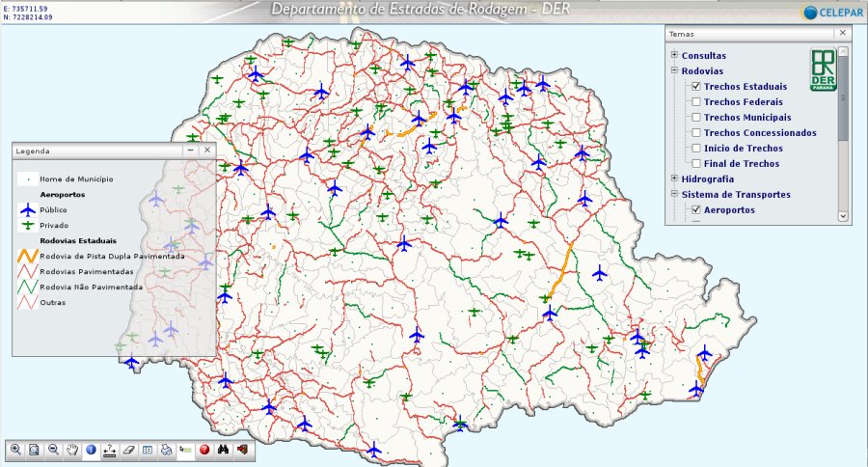Click the printer icon in toolbar
The image size is (868, 467).
point(166,450)
